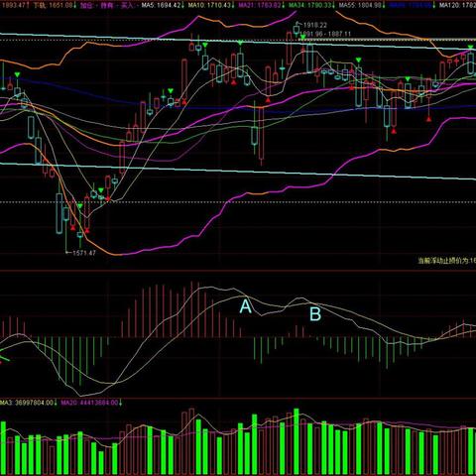Click the yellow floating stop-loss price text

(x=447, y=261)
